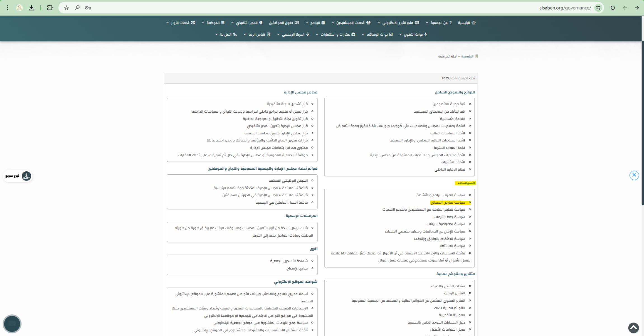Open the لائحة للمشتريات link

pos(453,162)
